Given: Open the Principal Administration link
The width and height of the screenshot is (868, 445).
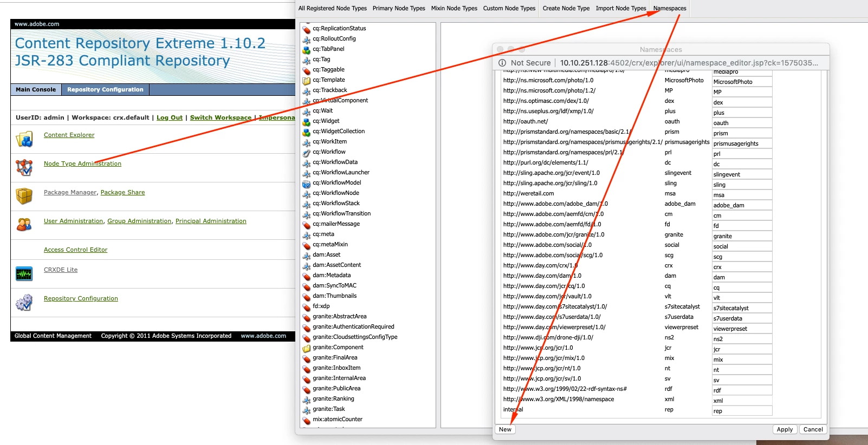Looking at the screenshot, I should coord(211,221).
